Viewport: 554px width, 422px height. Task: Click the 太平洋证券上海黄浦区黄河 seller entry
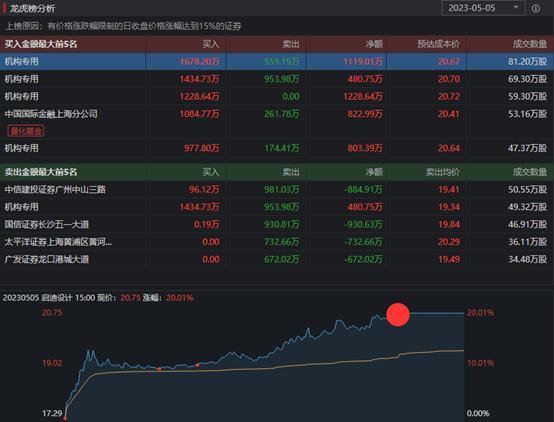[58, 242]
